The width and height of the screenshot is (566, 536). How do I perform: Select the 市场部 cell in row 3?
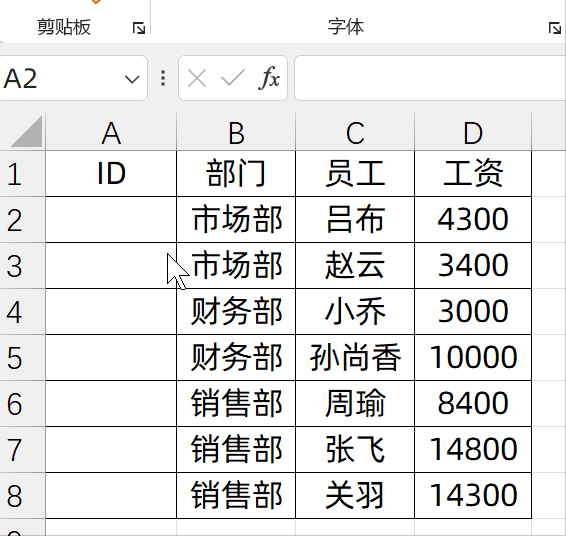(236, 265)
